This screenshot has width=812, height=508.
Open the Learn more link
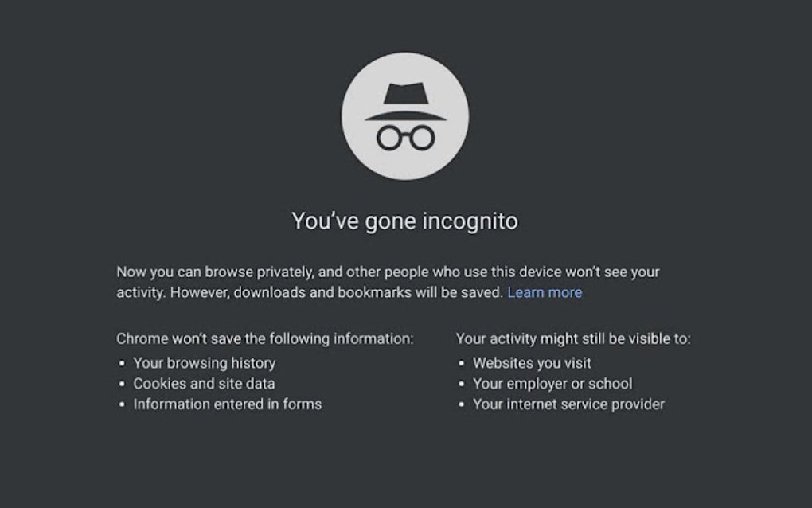coord(545,293)
